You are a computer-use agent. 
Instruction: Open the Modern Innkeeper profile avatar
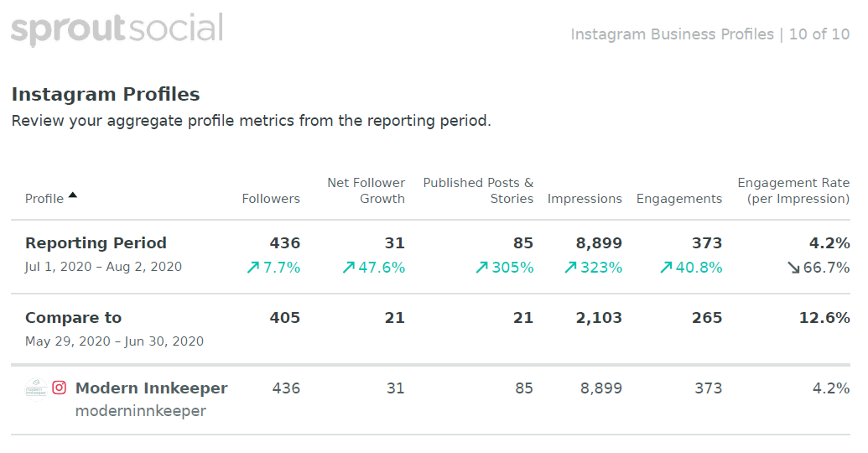point(36,389)
